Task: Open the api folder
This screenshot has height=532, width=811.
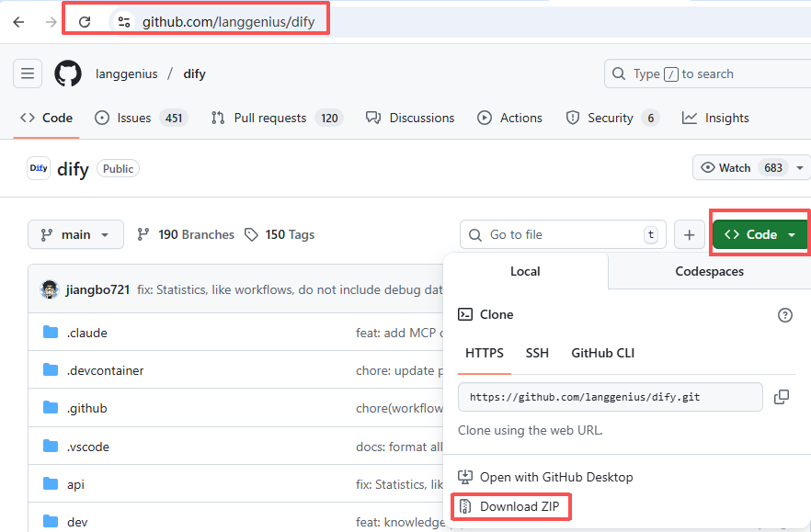Action: click(x=75, y=484)
